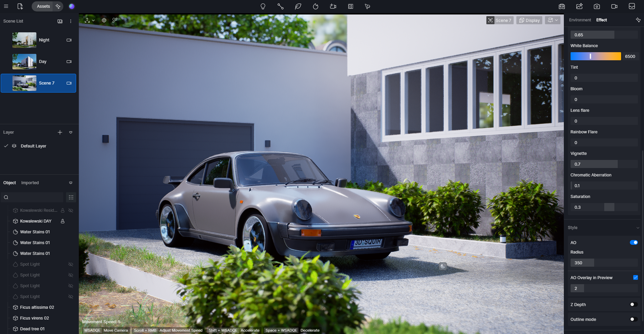Select the leaf vegetation tool
Image resolution: width=644 pixels, height=334 pixels.
[298, 6]
